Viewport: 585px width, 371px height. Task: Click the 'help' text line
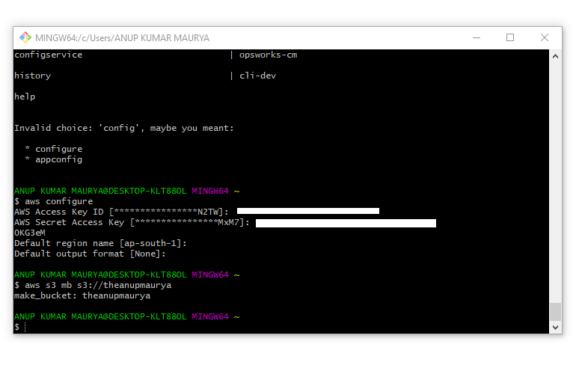pos(25,97)
